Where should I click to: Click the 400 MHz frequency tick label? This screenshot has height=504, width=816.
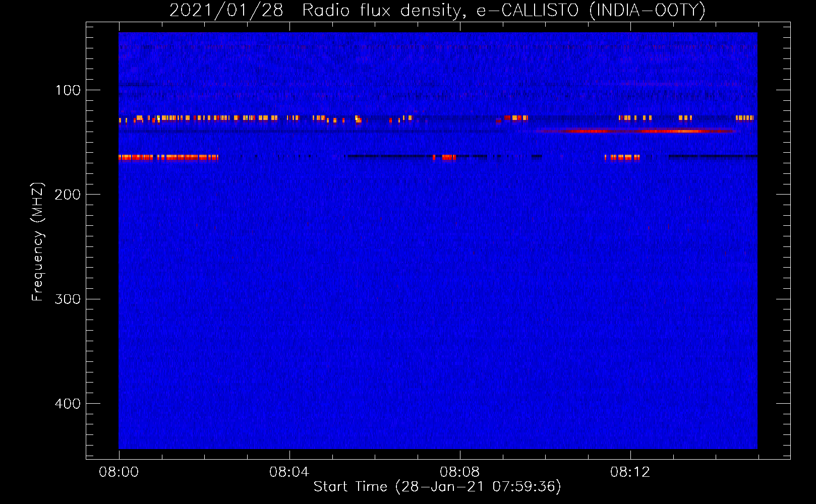point(67,404)
